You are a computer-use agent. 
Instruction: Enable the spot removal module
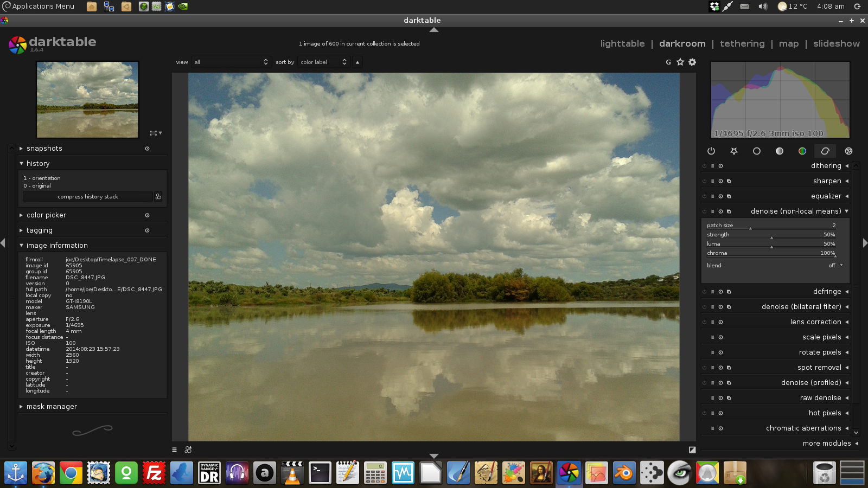click(x=704, y=368)
